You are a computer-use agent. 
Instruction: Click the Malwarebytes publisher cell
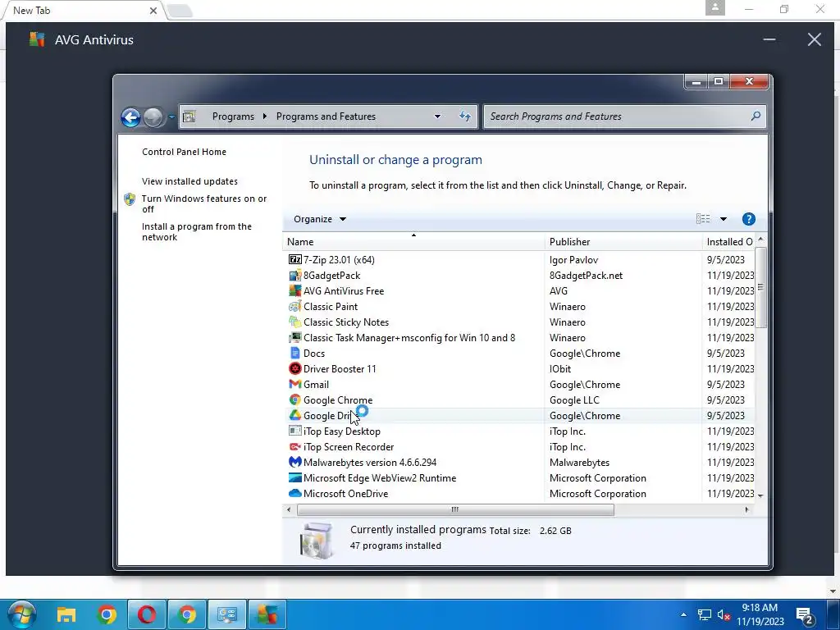pos(579,462)
